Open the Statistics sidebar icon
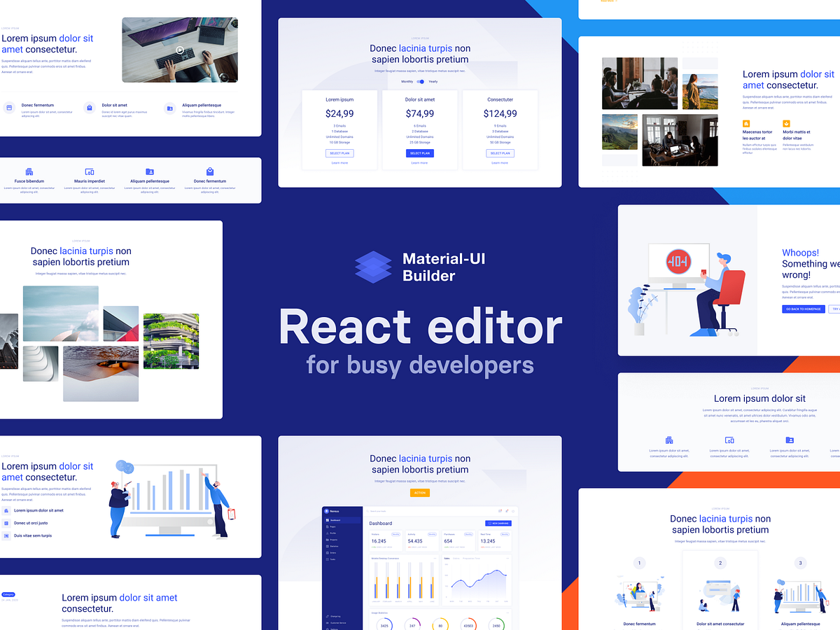 326,546
